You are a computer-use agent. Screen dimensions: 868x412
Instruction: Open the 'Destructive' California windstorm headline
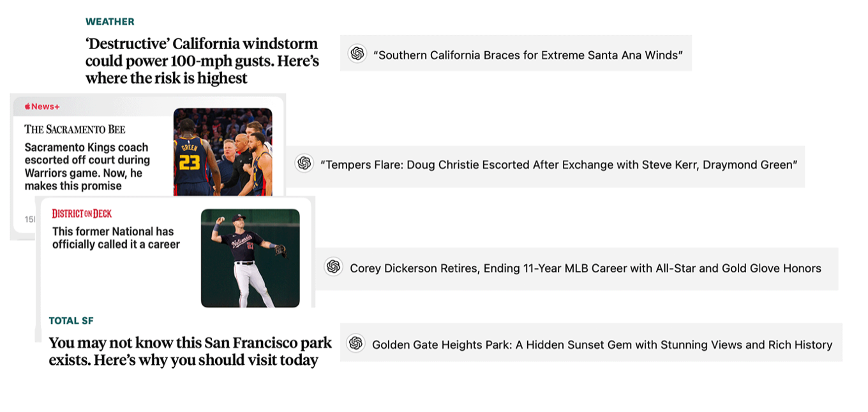point(202,61)
